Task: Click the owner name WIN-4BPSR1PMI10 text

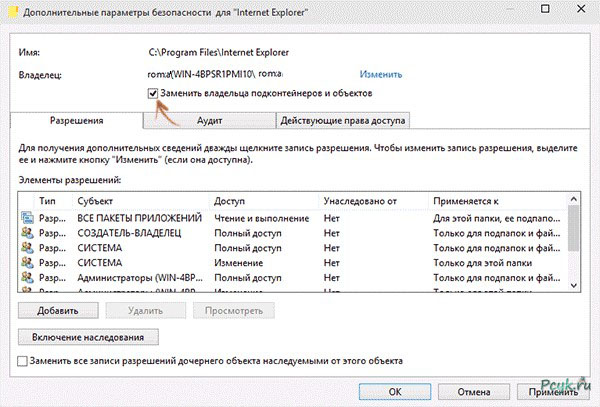Action: click(x=213, y=74)
